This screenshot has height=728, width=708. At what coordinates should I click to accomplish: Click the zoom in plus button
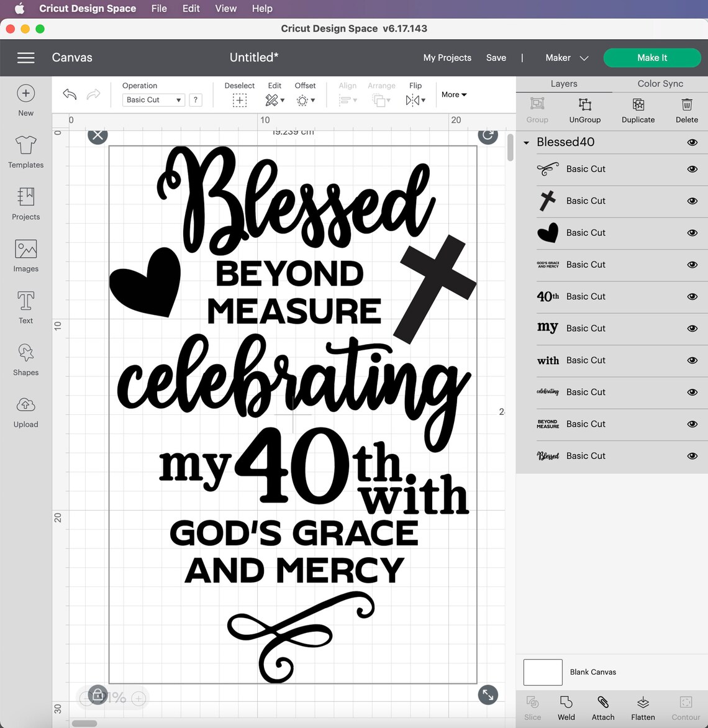pos(138,698)
